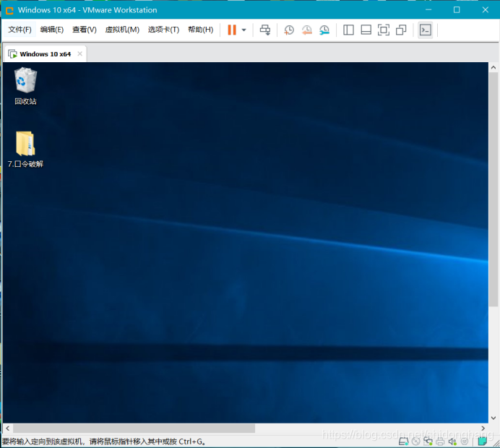500x448 pixels.
Task: Close the Windows 10 x64 tab
Action: point(79,53)
